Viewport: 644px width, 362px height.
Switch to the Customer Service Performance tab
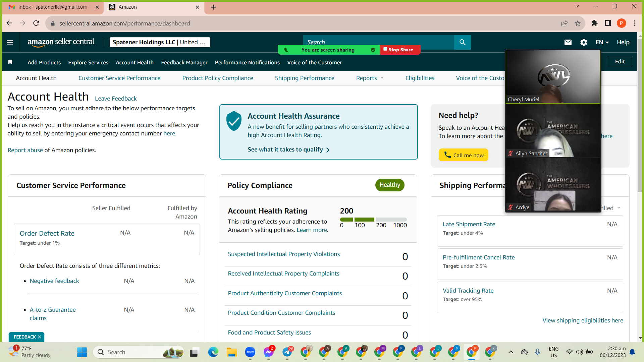coord(119,78)
